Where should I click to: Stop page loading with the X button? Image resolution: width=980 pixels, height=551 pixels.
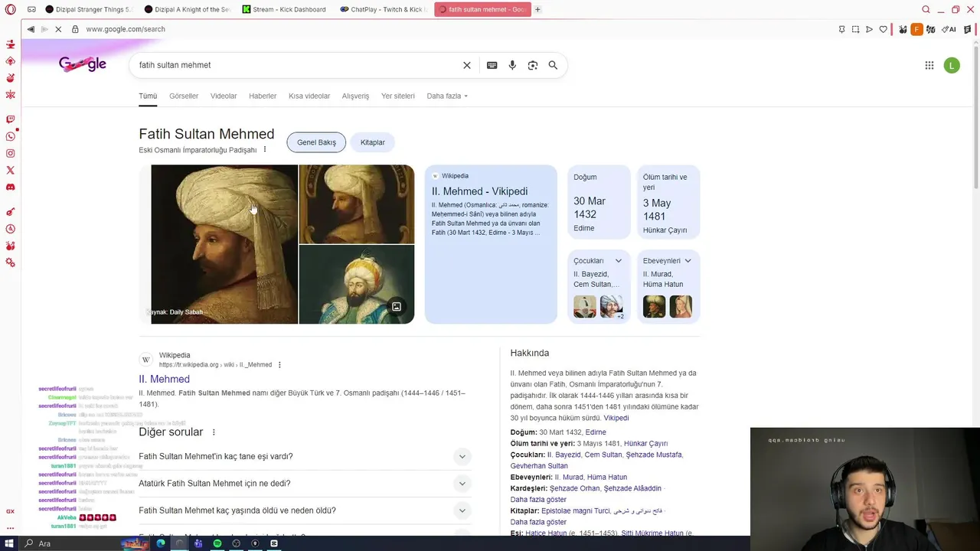(58, 29)
